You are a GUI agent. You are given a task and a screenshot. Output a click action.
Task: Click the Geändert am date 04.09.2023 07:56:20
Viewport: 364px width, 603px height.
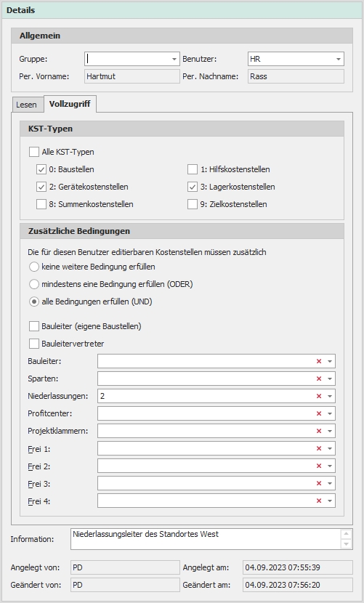[298, 585]
